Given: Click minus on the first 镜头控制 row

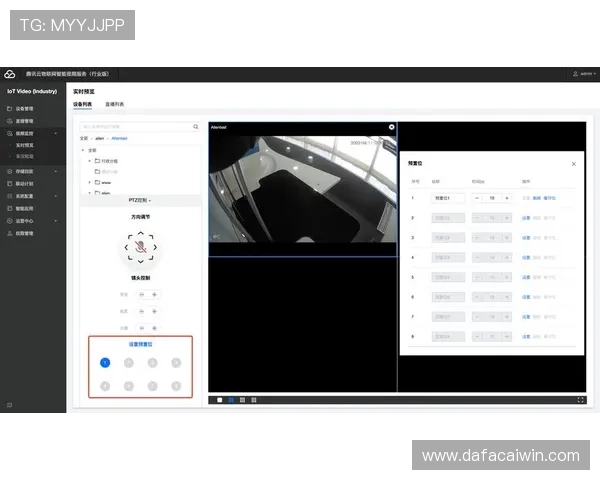Looking at the screenshot, I should [142, 294].
